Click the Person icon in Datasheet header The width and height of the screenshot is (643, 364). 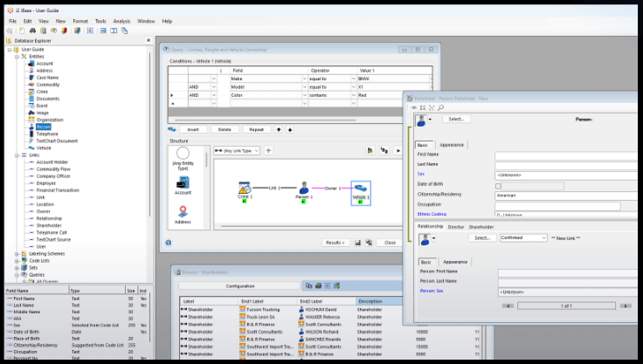click(x=421, y=120)
